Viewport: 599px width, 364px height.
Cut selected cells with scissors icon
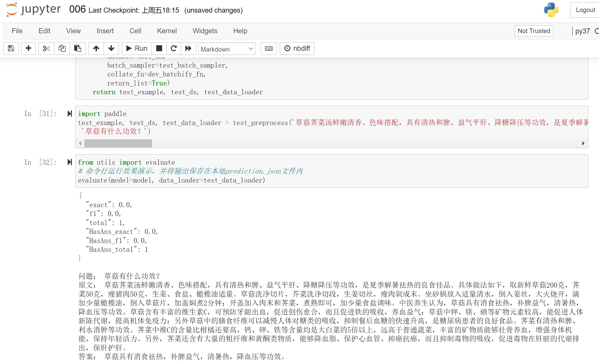46,48
